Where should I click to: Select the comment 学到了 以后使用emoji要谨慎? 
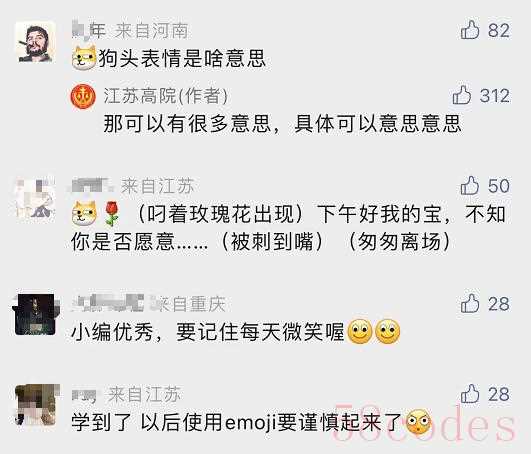(237, 422)
